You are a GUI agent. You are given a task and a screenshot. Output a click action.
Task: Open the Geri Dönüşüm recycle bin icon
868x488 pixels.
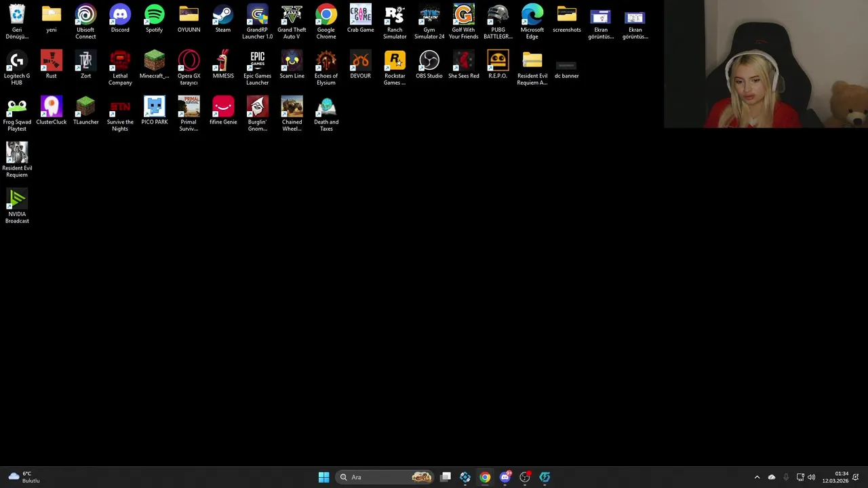(17, 22)
